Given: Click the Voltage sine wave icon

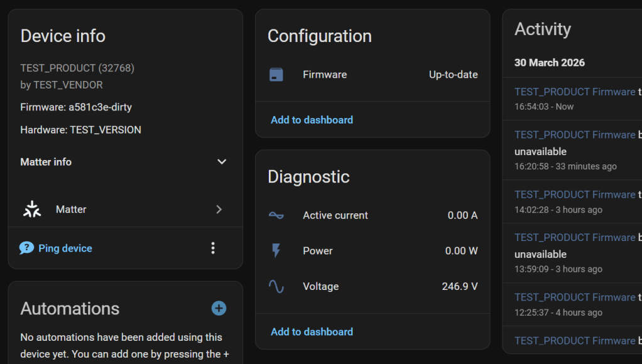Looking at the screenshot, I should tap(276, 287).
